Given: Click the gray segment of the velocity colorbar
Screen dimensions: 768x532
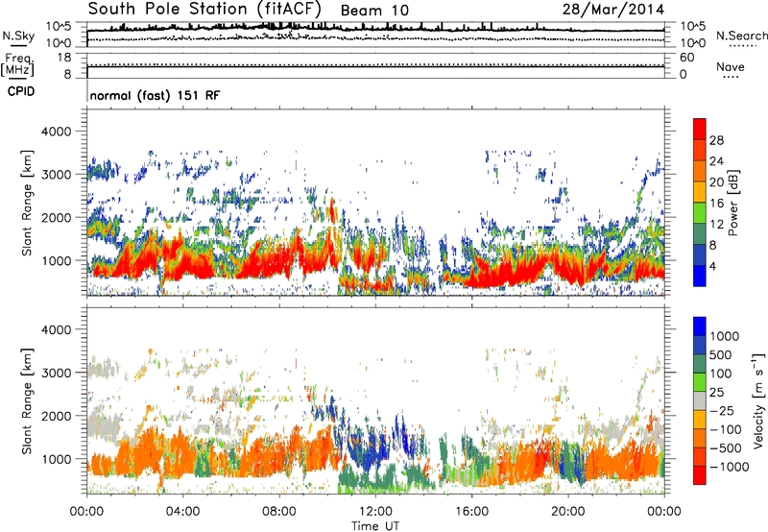Looking at the screenshot, I should (700, 400).
